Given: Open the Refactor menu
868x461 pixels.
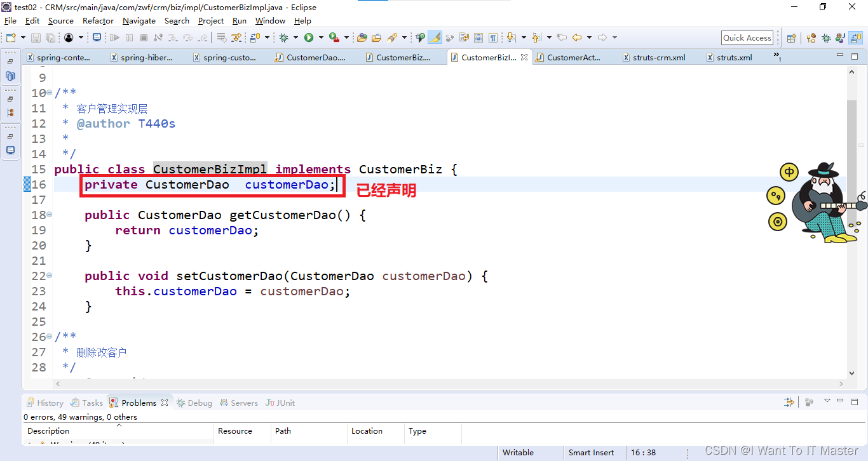Looking at the screenshot, I should tap(98, 21).
